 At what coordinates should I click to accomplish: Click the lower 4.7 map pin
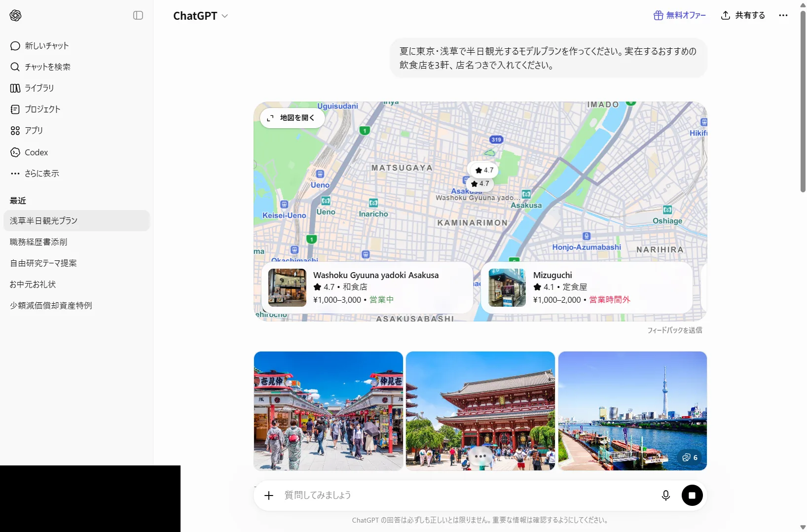(x=480, y=183)
